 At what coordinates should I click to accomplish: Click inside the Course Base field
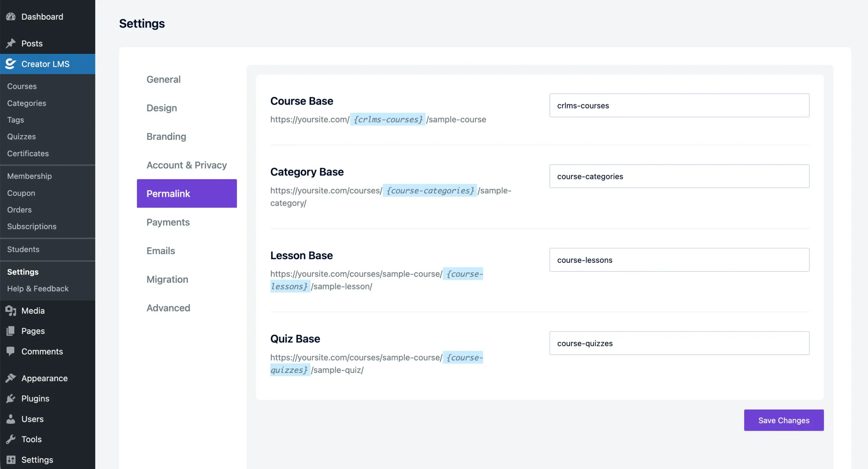pos(679,105)
